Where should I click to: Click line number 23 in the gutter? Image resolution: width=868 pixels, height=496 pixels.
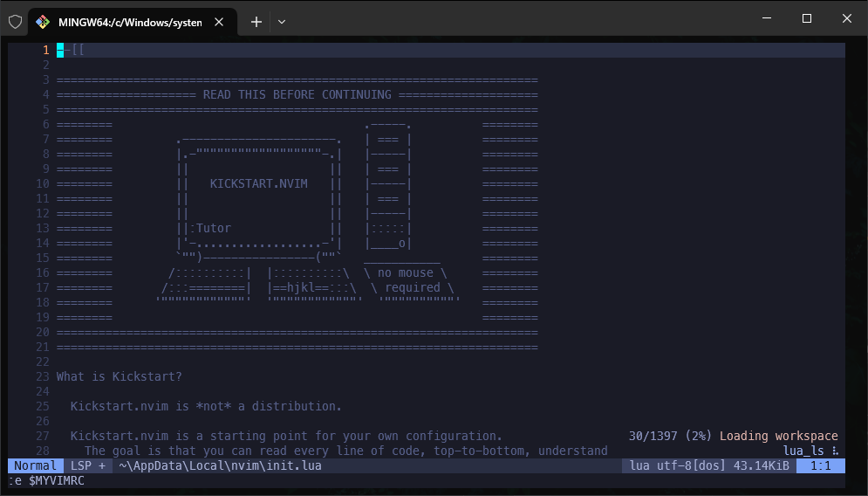[43, 376]
